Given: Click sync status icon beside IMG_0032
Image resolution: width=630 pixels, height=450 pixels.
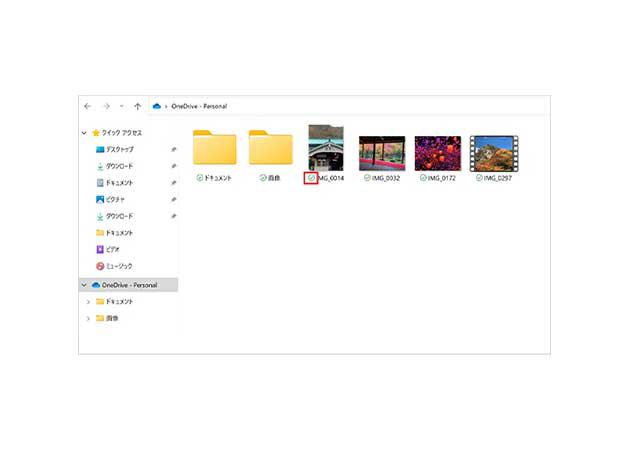Looking at the screenshot, I should tap(367, 178).
